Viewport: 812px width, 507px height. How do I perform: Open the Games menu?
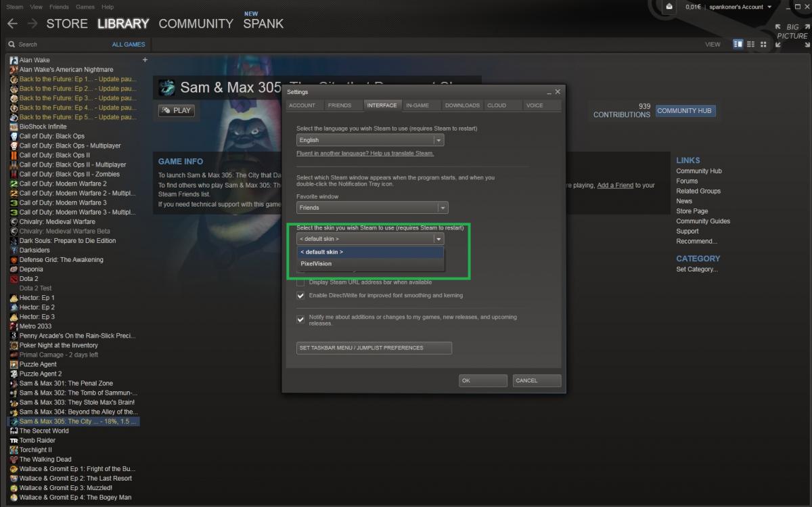(x=85, y=7)
